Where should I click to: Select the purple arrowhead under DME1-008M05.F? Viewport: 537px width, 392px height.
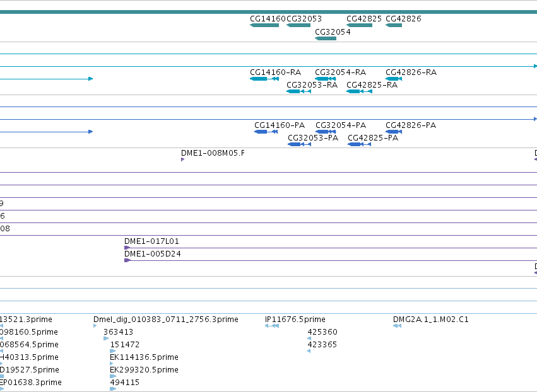183,159
